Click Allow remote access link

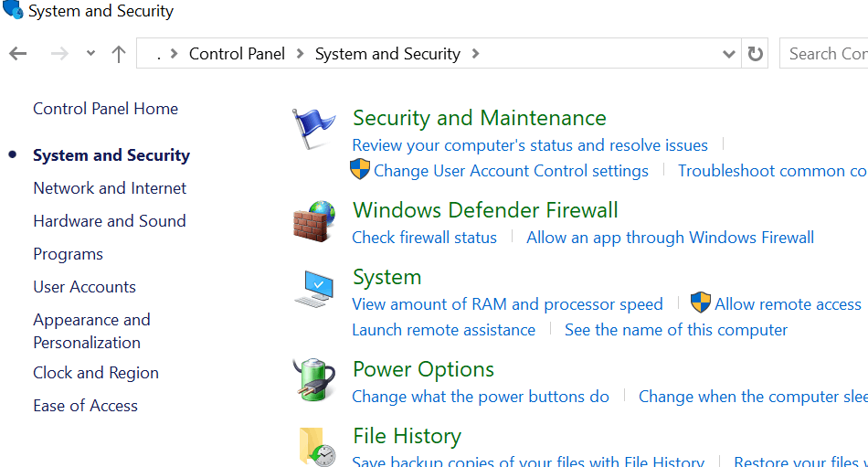pos(788,304)
